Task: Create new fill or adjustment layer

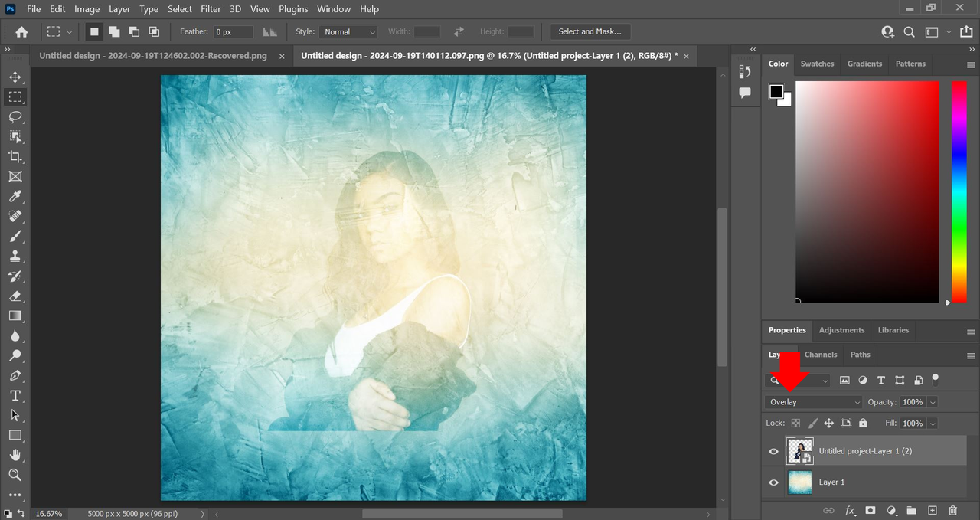Action: click(891, 510)
